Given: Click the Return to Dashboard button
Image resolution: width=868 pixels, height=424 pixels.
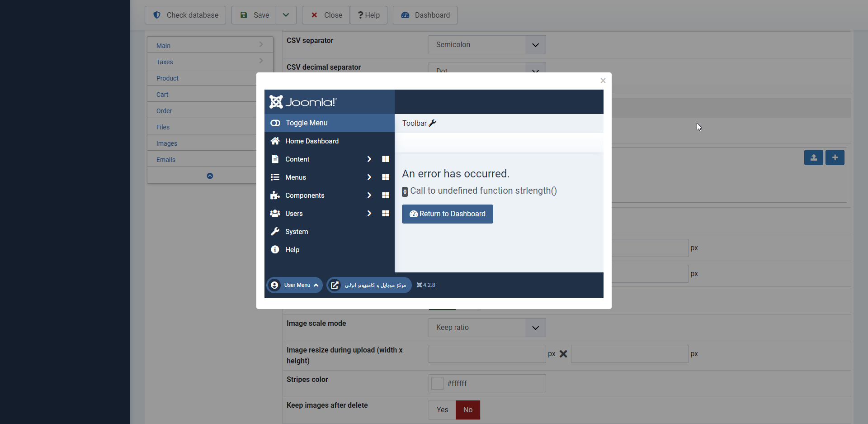Looking at the screenshot, I should (448, 214).
